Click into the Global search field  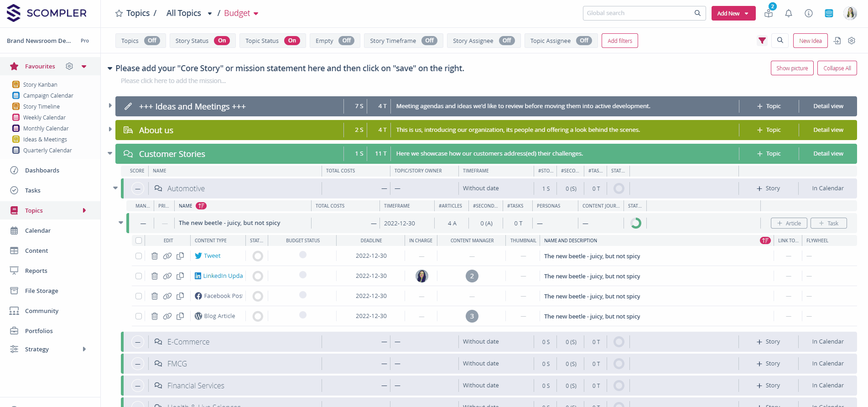[x=639, y=13]
